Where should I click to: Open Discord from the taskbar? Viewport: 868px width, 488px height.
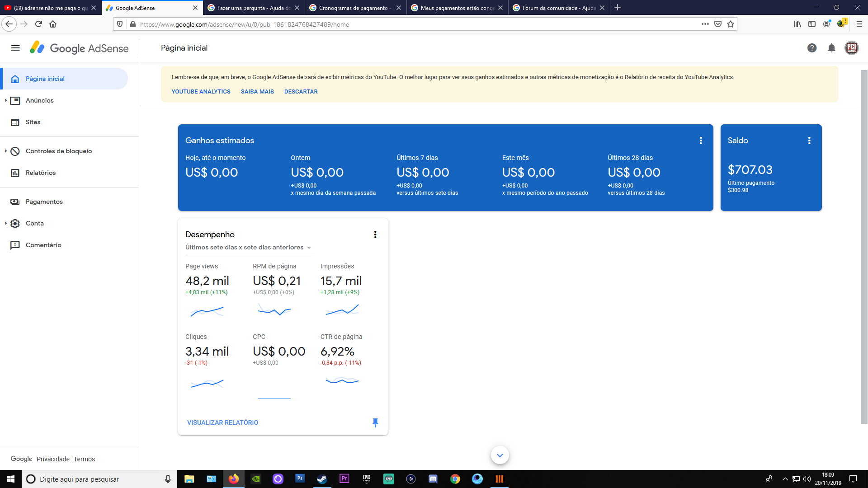coord(433,479)
